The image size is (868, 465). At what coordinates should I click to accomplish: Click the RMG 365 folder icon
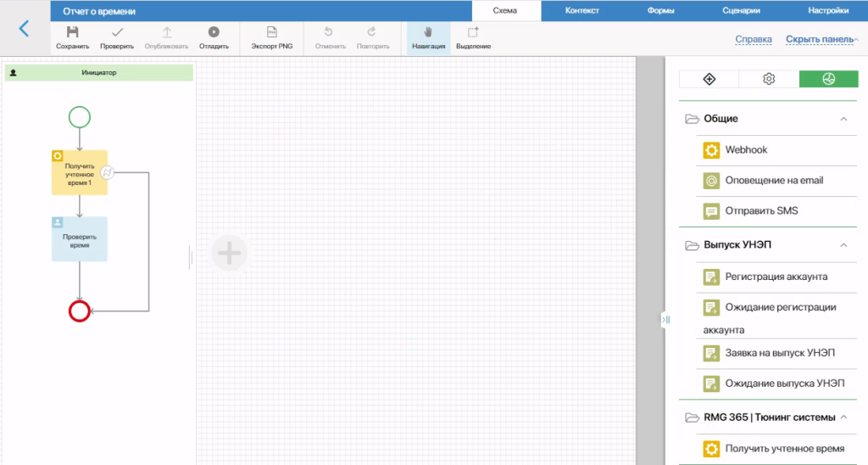click(x=692, y=417)
